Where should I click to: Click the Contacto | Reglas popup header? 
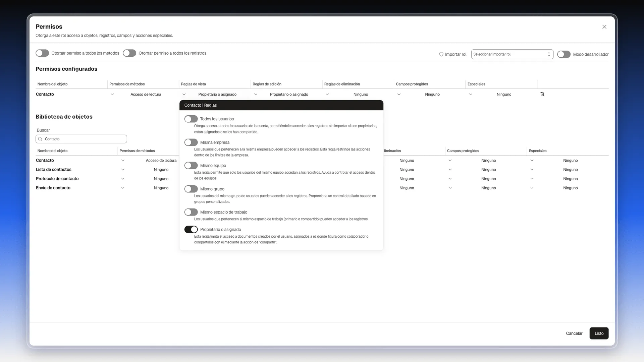tap(281, 105)
